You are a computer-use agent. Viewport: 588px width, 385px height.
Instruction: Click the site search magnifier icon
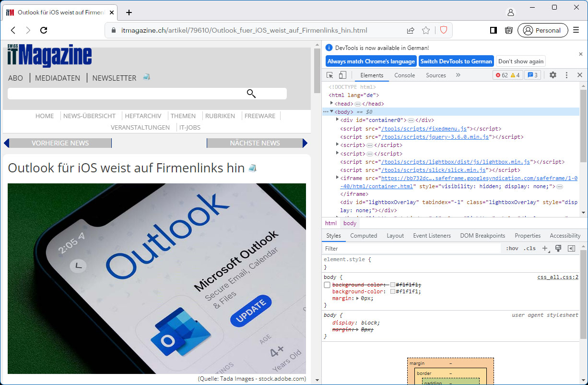[x=251, y=93]
